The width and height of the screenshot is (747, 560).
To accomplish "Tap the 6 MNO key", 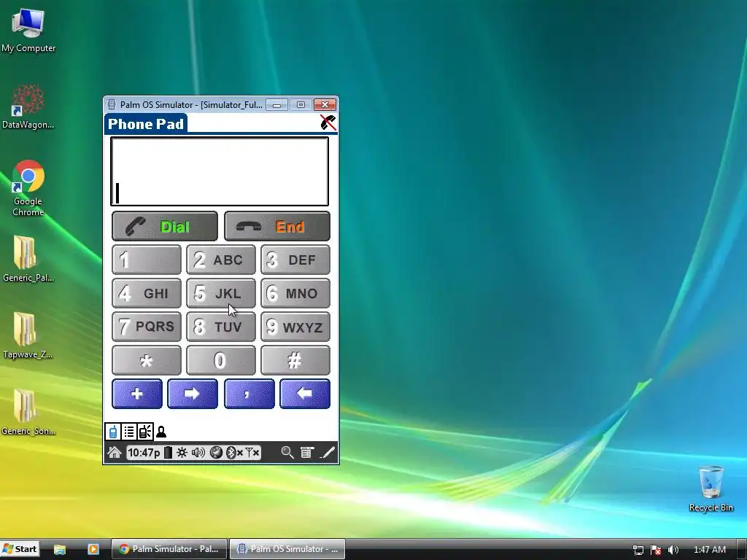I will click(x=295, y=293).
